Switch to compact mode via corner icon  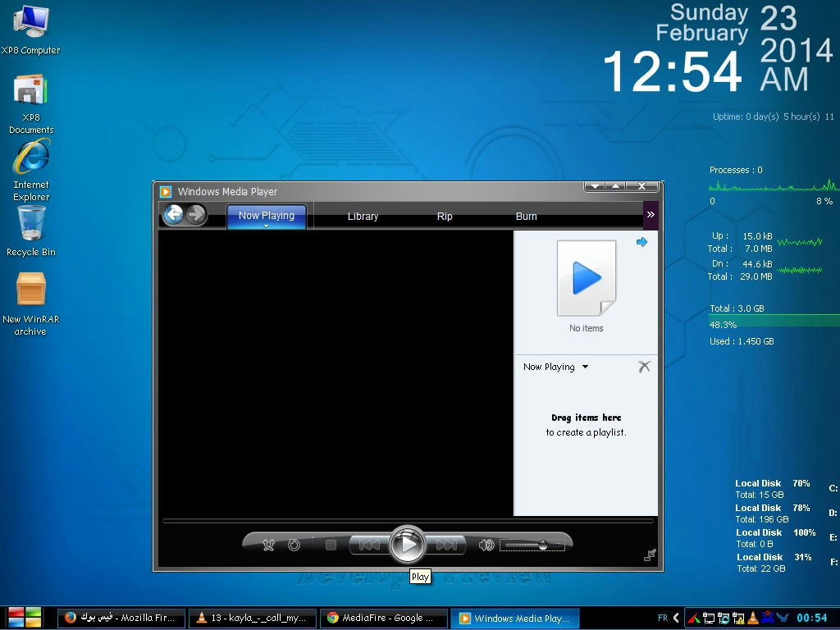point(650,555)
